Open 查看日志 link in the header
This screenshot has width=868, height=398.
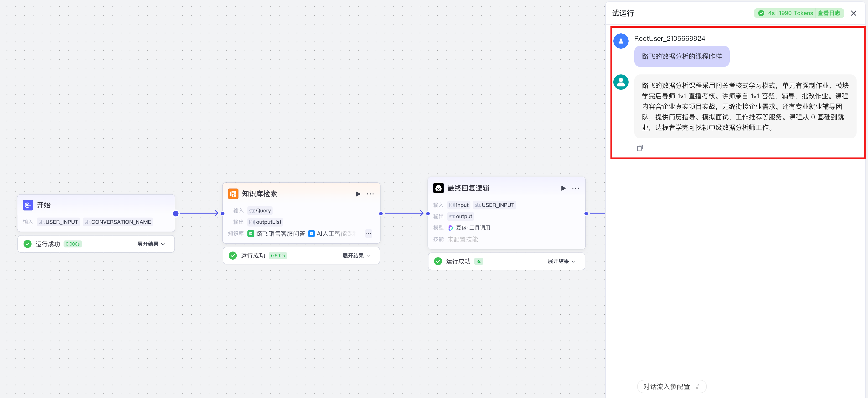(829, 13)
